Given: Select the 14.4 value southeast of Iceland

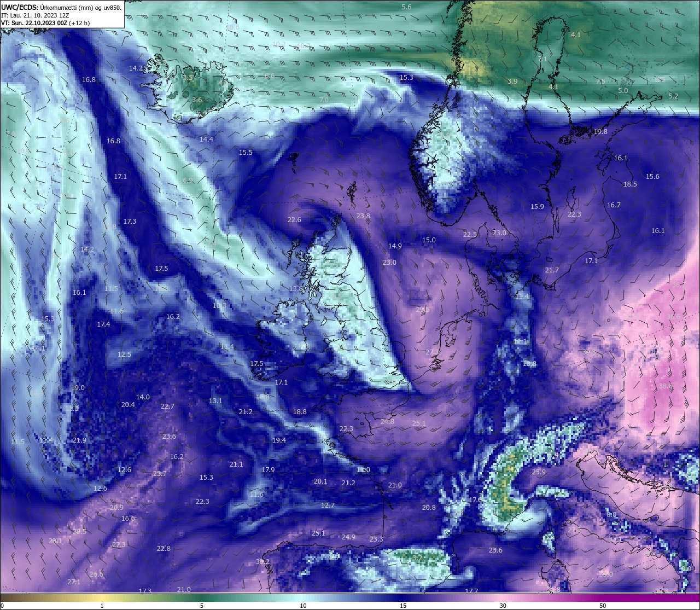Looking at the screenshot, I should point(206,140).
